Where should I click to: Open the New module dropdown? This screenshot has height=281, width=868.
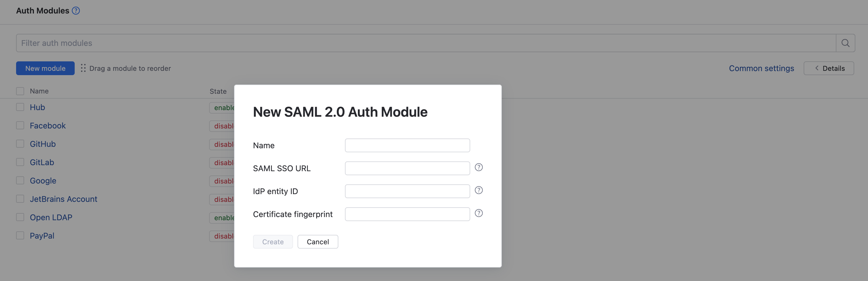(x=45, y=68)
